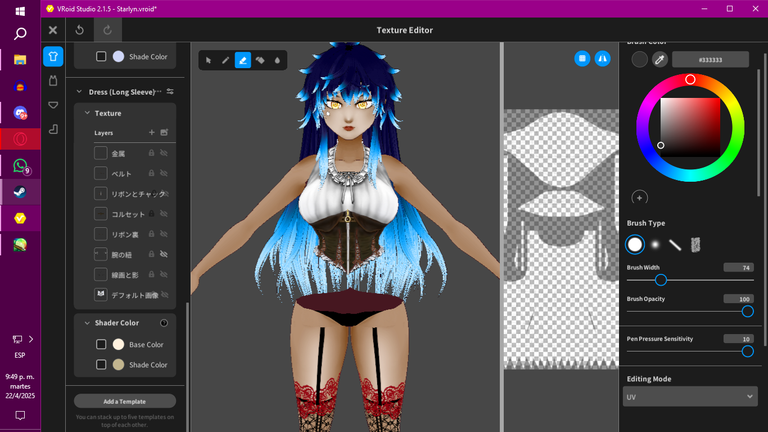Toggle lock on 線画と影 layer

click(x=151, y=274)
